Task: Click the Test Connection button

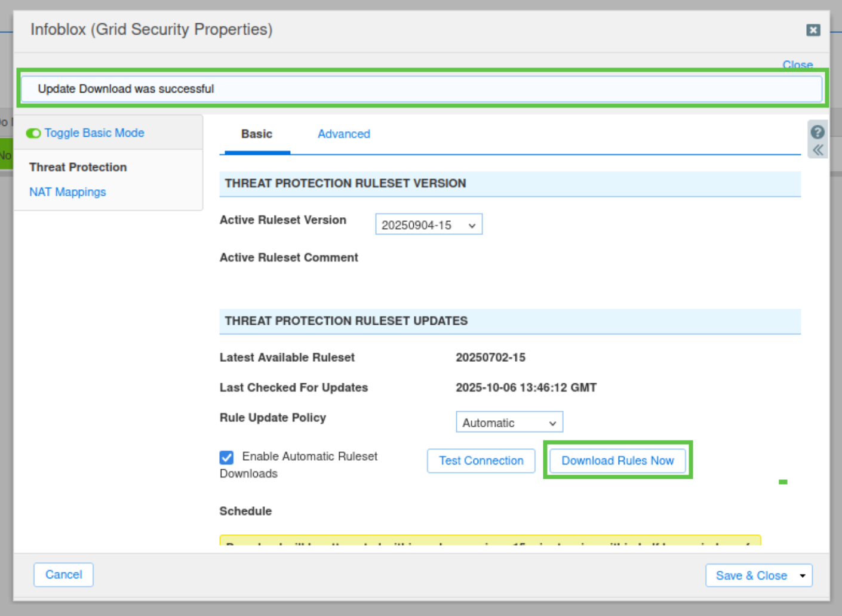Action: point(481,461)
